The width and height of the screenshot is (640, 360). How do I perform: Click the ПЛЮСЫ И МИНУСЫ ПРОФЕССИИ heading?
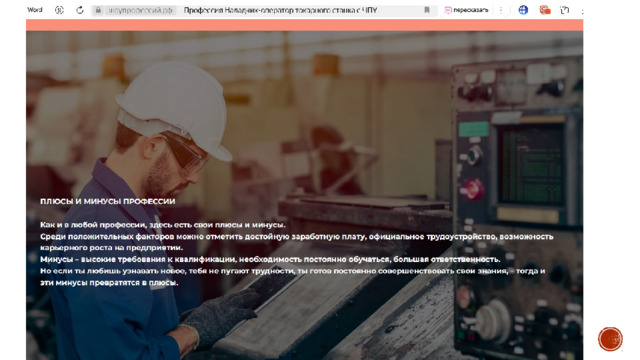108,201
